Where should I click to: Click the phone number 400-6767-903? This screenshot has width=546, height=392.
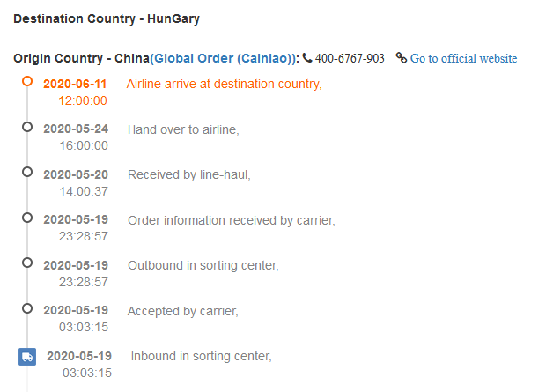[350, 59]
